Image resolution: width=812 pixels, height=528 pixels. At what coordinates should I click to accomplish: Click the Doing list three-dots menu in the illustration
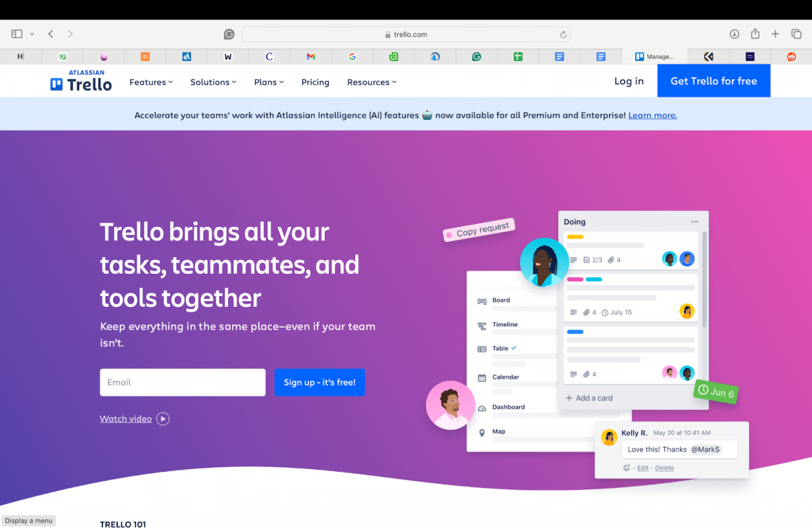694,222
